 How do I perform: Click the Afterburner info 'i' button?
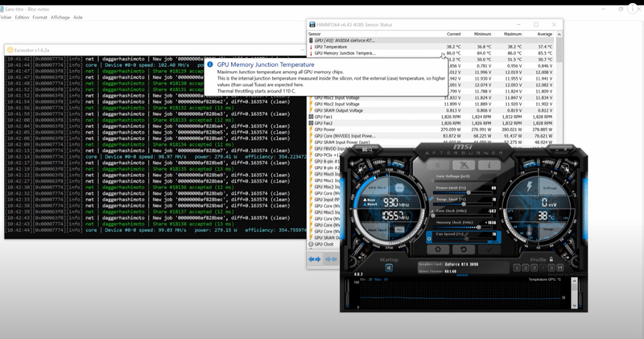489,165
